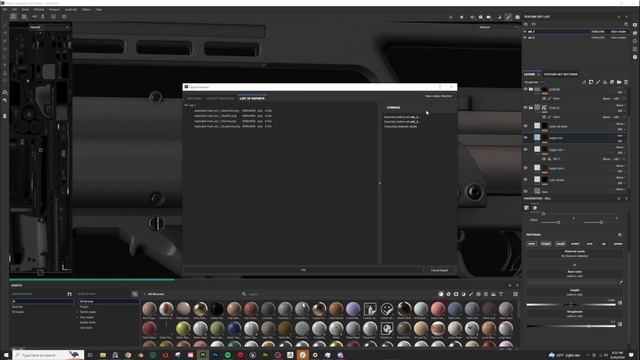Toggle the rough channel button in Material
This screenshot has height=360, width=640.
point(560,244)
